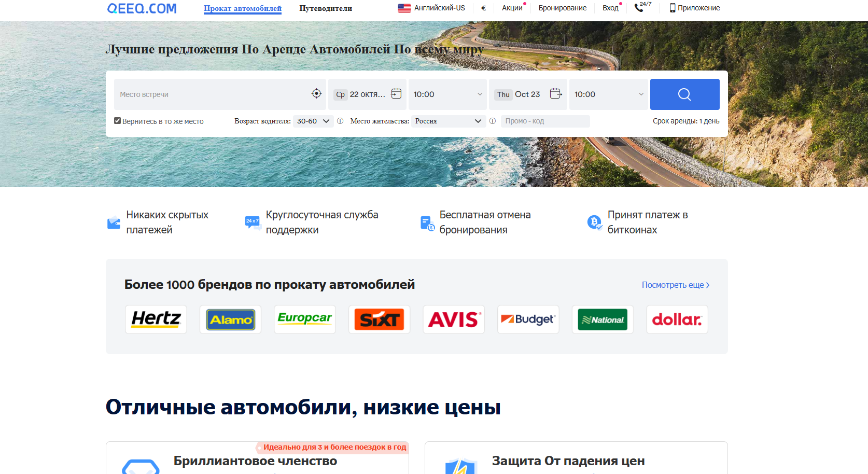Select the Sixt brand logo
The image size is (868, 474).
coord(379,319)
